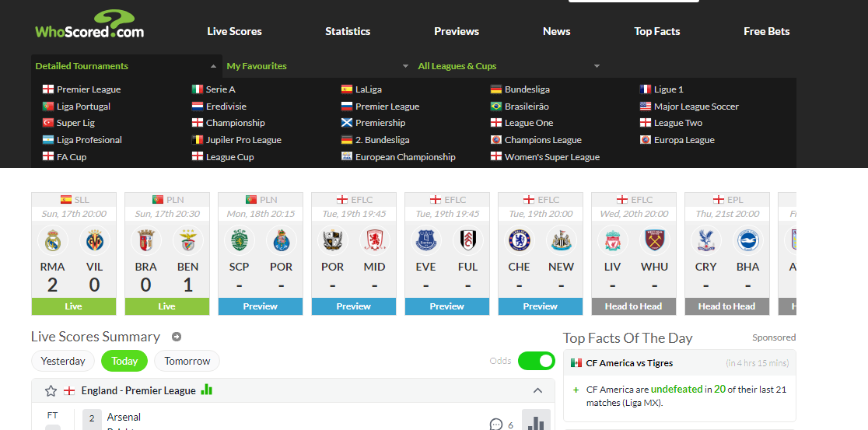
Task: Open News menu
Action: click(556, 32)
